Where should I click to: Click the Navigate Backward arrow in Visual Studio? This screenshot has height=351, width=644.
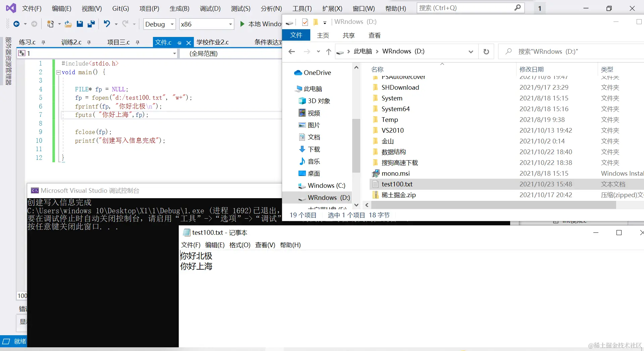tap(17, 24)
